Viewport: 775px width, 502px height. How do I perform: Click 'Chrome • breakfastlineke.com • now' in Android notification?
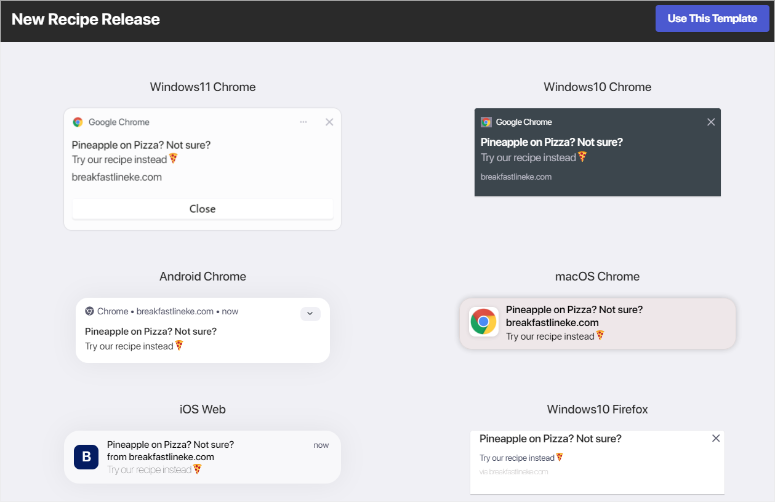[168, 311]
